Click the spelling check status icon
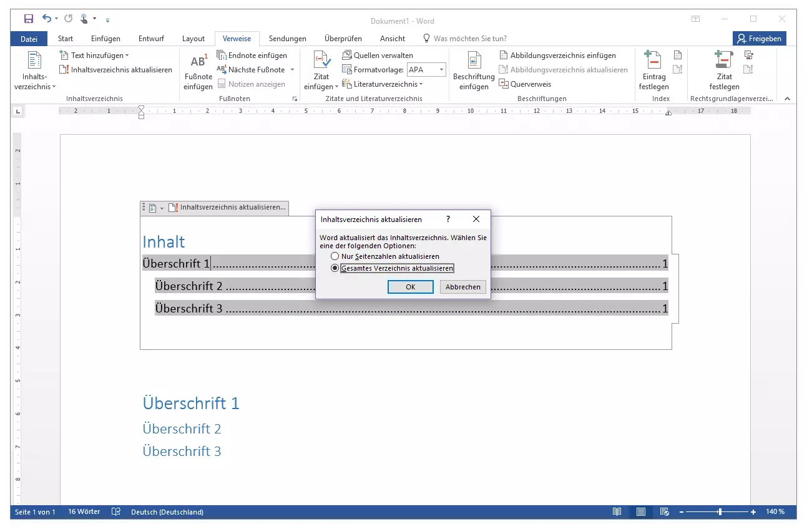This screenshot has width=807, height=532. [x=115, y=512]
